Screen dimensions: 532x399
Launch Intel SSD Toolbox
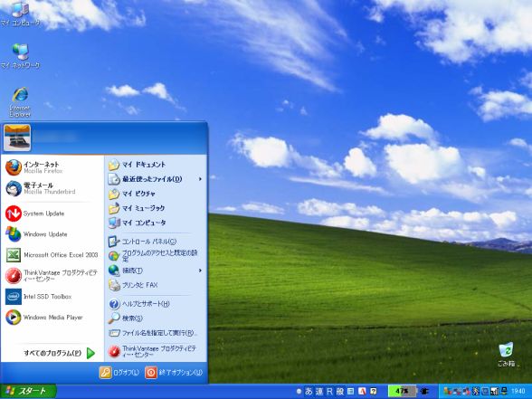52,297
